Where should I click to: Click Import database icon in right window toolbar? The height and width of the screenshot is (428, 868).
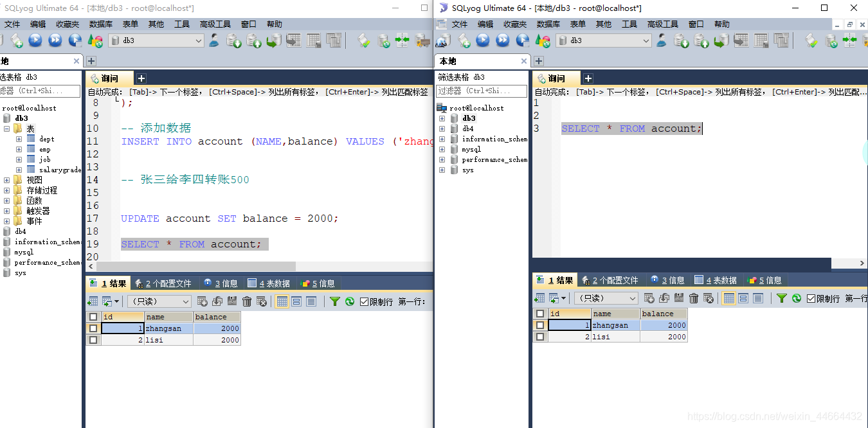[x=682, y=40]
